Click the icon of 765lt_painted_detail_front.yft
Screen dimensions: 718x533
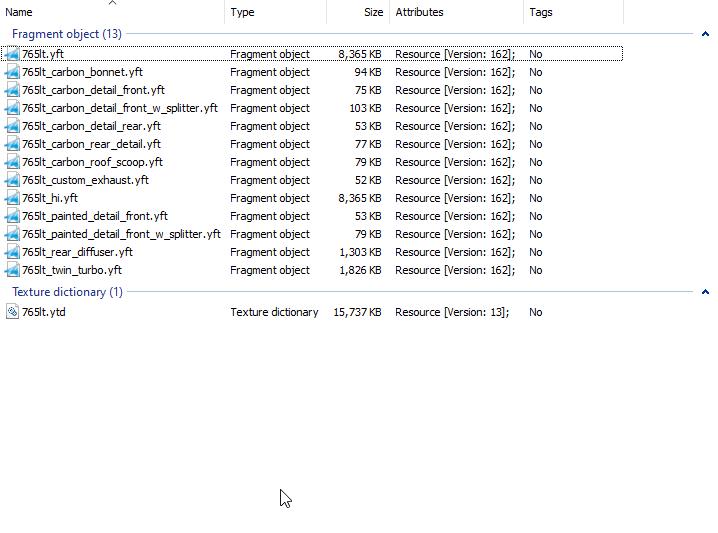coord(12,216)
